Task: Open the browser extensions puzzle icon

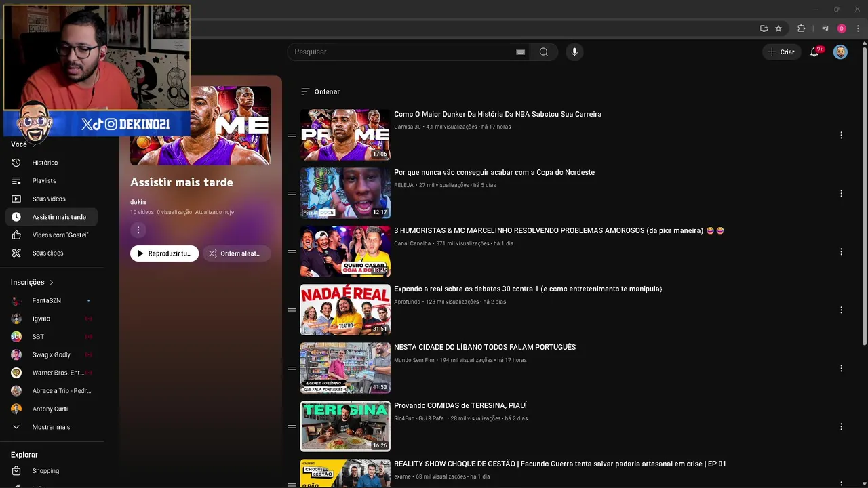Action: click(801, 28)
